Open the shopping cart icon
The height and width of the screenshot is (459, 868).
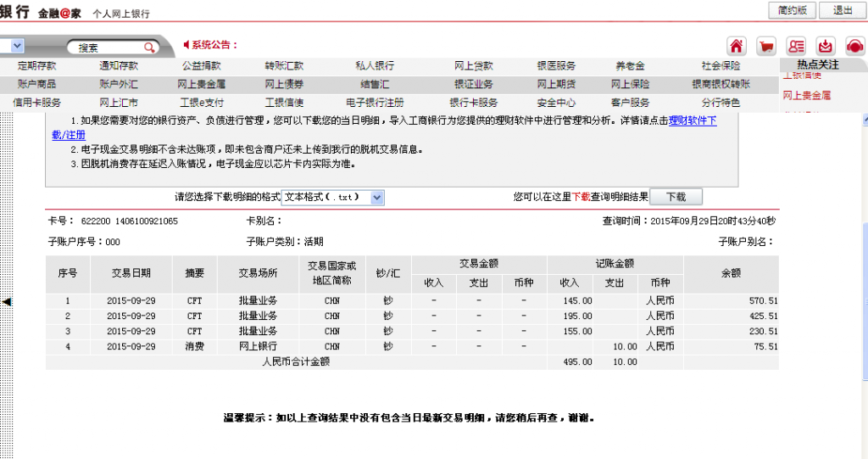[x=766, y=46]
